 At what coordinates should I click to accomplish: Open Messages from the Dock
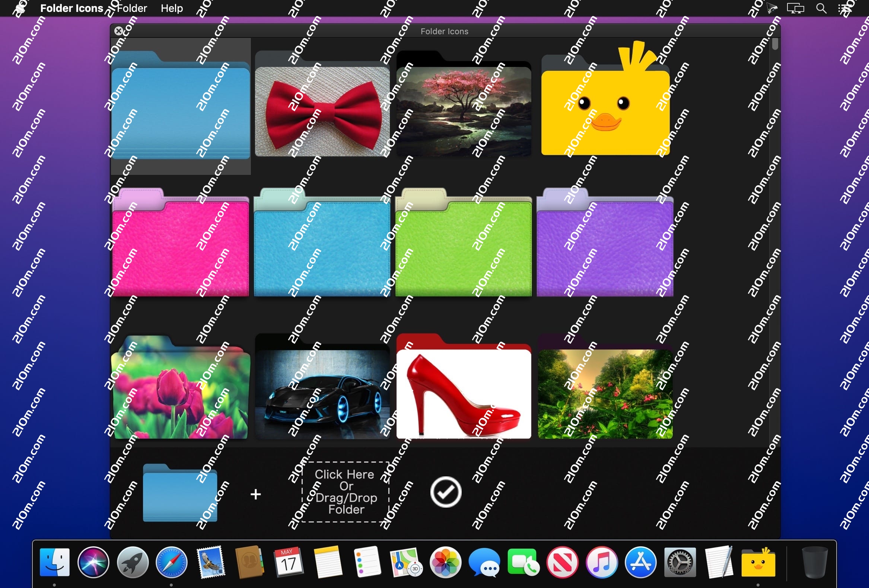pyautogui.click(x=484, y=562)
